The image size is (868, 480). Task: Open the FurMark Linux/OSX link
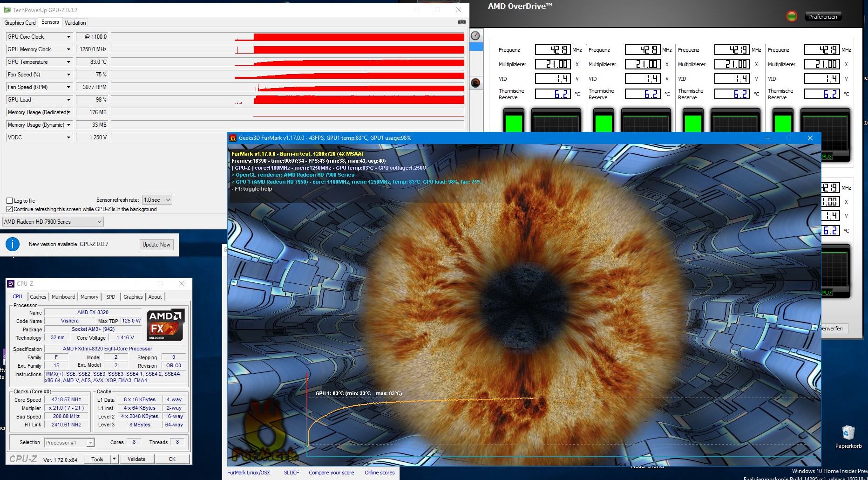[249, 473]
